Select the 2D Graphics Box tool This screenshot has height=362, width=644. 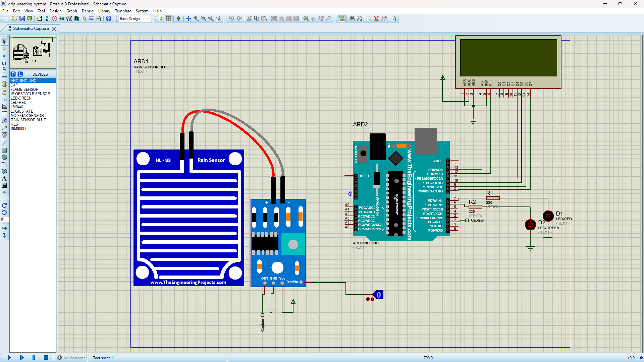[x=4, y=150]
